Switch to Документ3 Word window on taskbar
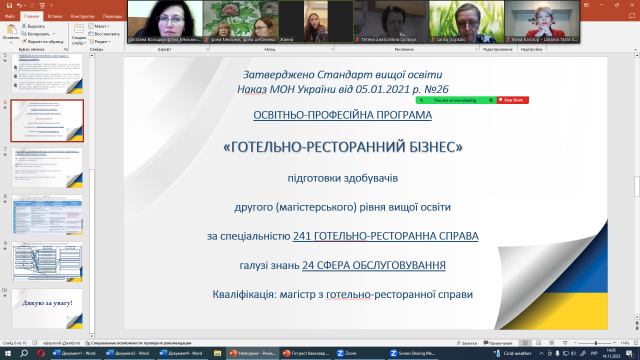This screenshot has height=360, width=640. [128, 353]
